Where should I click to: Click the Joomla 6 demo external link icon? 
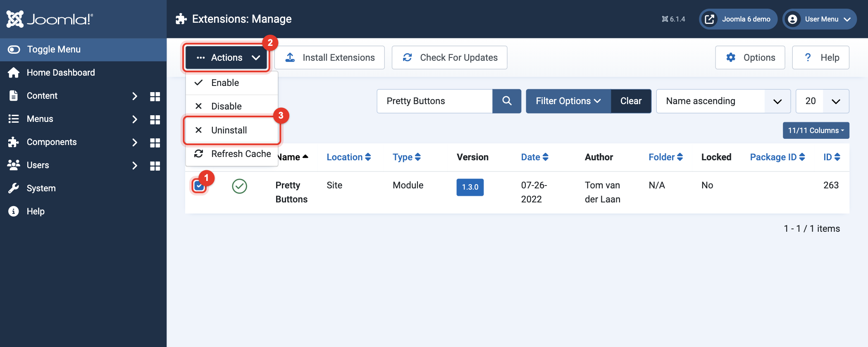click(x=710, y=19)
